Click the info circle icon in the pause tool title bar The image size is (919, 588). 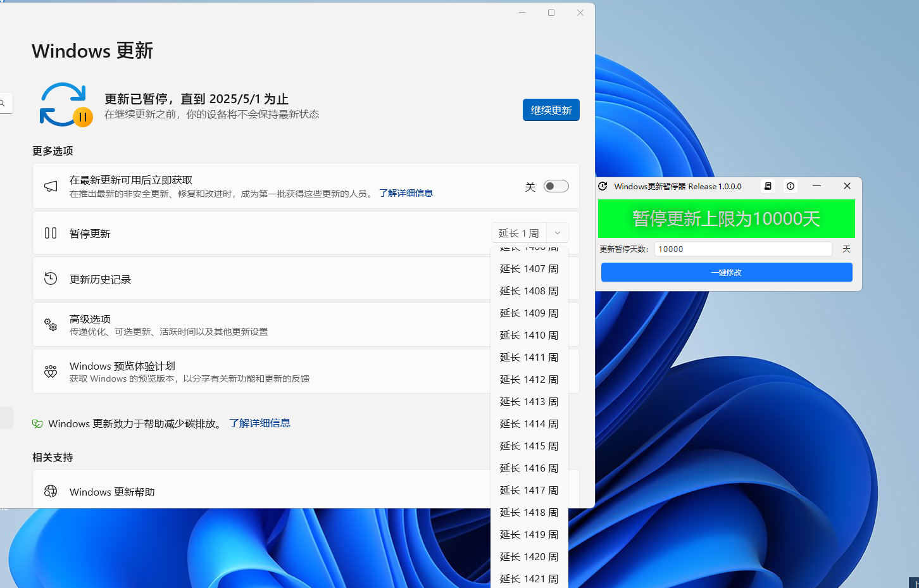[x=791, y=186]
